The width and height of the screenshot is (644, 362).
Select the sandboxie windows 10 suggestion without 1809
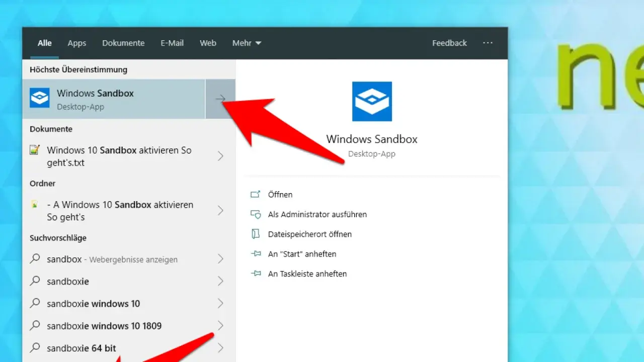pos(94,304)
